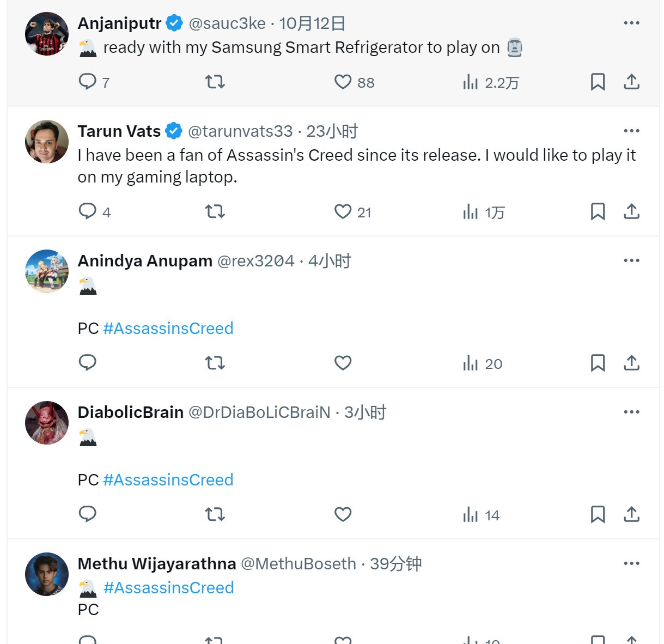
Task: Click the #AssassinsCreed hashtag in Methu's tweet
Action: [x=168, y=588]
